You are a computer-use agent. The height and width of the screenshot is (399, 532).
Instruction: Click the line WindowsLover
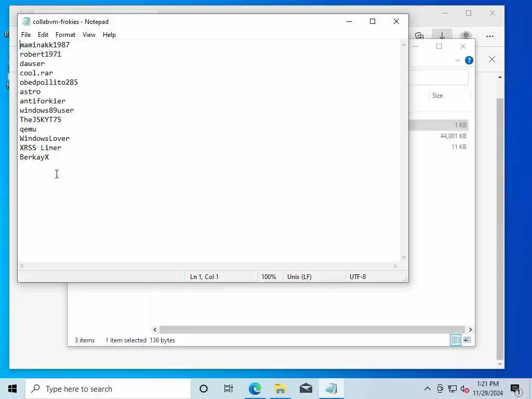click(x=45, y=138)
